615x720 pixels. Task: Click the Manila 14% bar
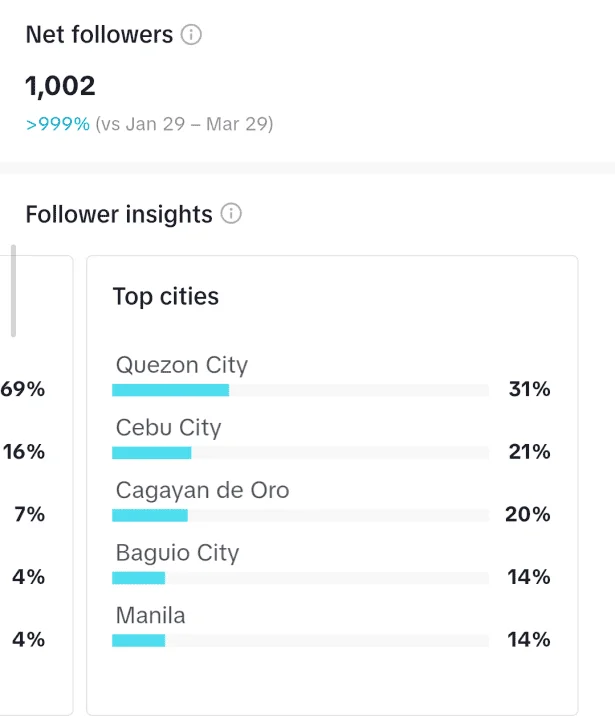(x=300, y=641)
